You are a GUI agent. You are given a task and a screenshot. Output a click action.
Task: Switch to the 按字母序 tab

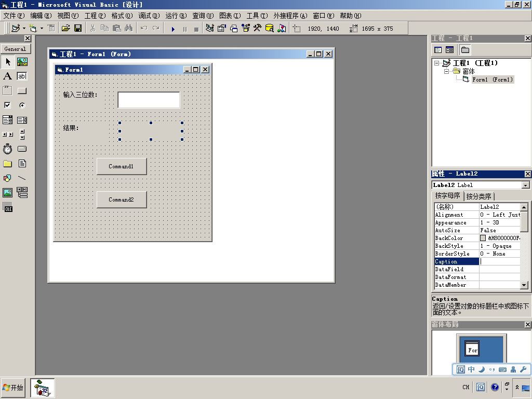coord(447,196)
